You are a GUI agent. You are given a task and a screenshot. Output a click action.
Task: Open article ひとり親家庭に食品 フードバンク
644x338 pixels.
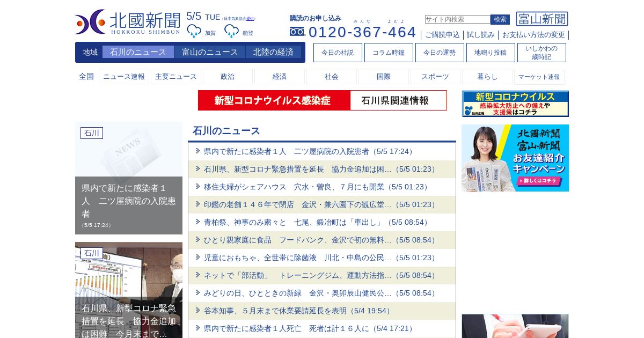pos(321,240)
